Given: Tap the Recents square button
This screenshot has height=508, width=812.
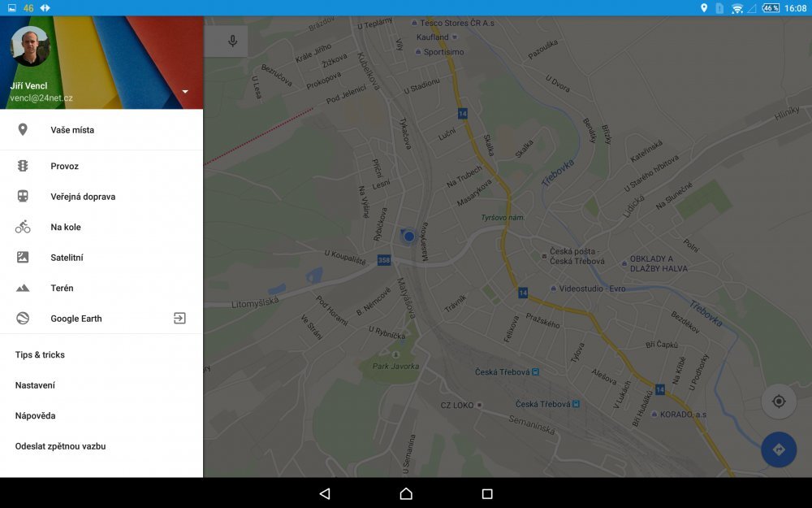Looking at the screenshot, I should click(x=488, y=493).
